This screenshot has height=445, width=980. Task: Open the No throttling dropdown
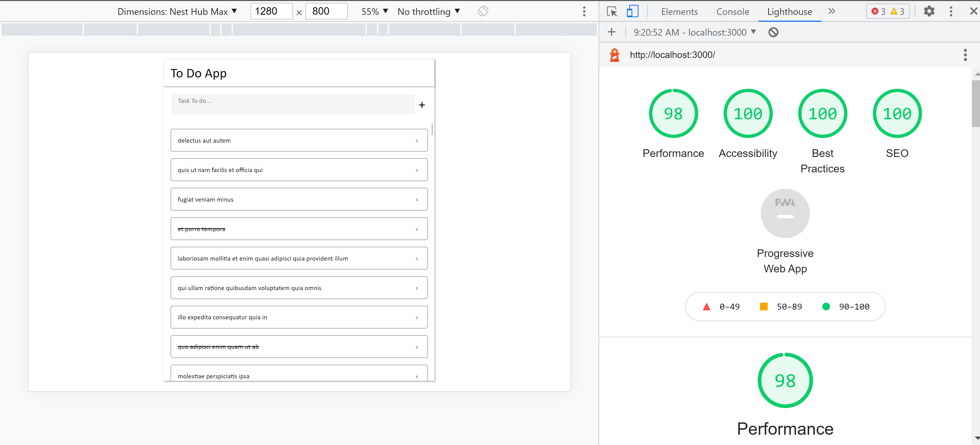click(x=428, y=11)
